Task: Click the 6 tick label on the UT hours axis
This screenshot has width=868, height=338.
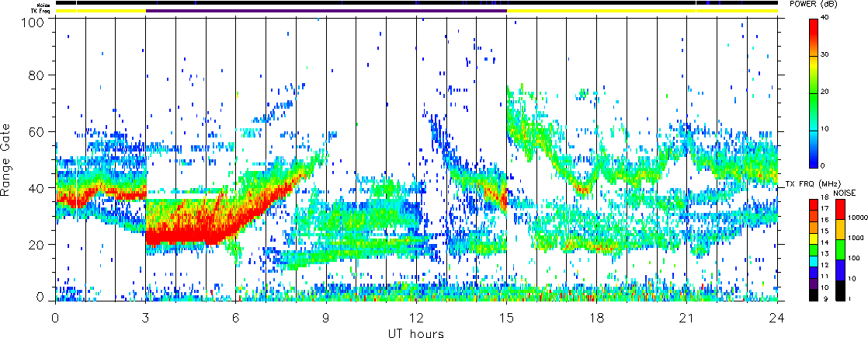Action: (x=236, y=319)
